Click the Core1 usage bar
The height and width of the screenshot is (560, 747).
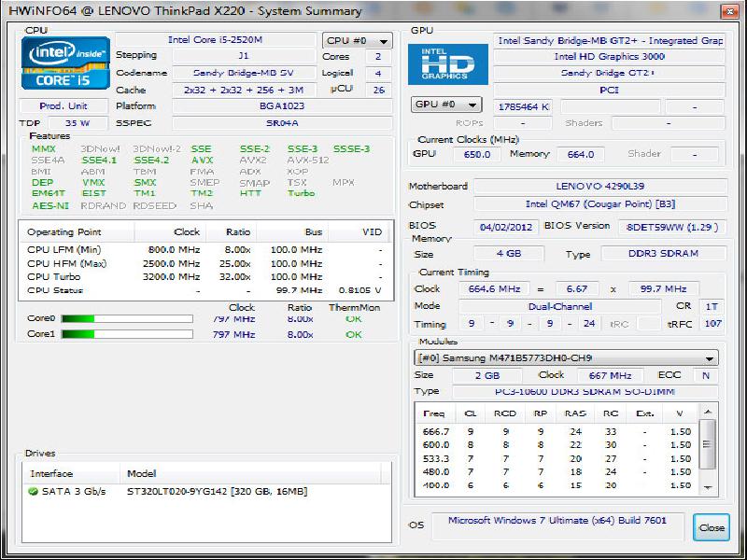(127, 334)
